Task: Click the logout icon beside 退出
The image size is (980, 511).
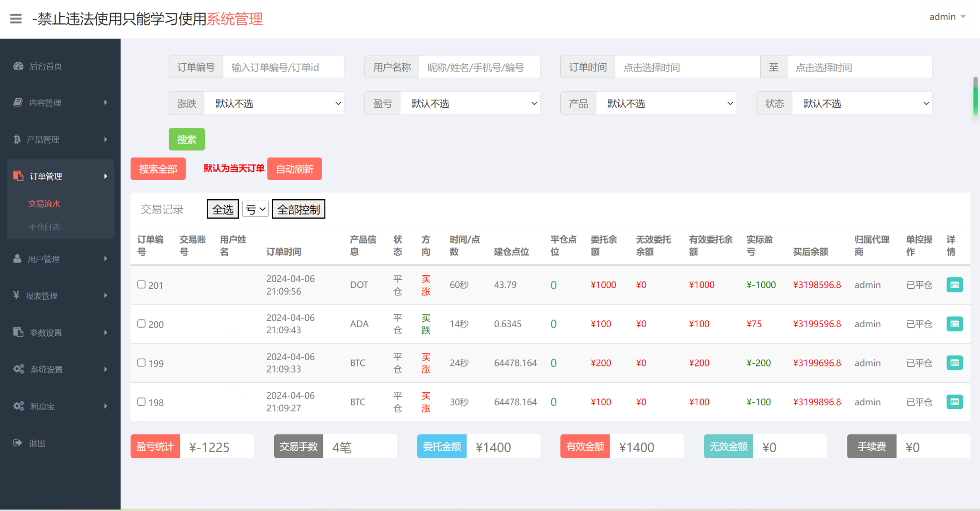Action: (18, 443)
